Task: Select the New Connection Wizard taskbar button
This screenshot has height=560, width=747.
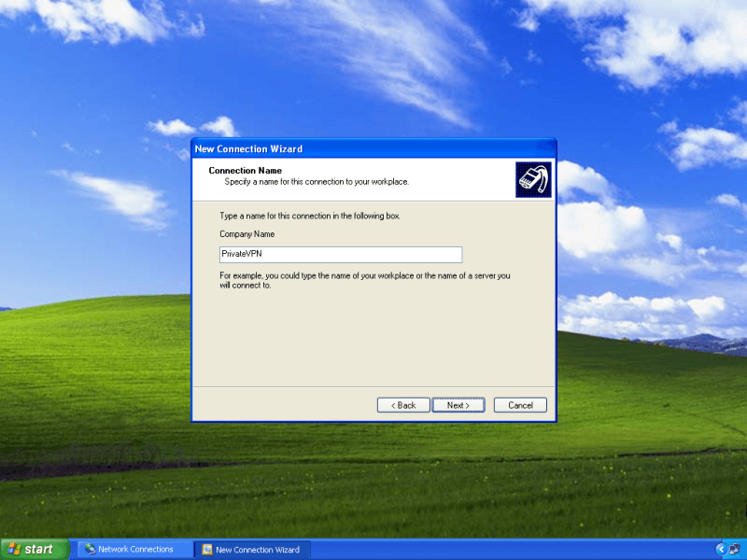Action: pos(253,550)
